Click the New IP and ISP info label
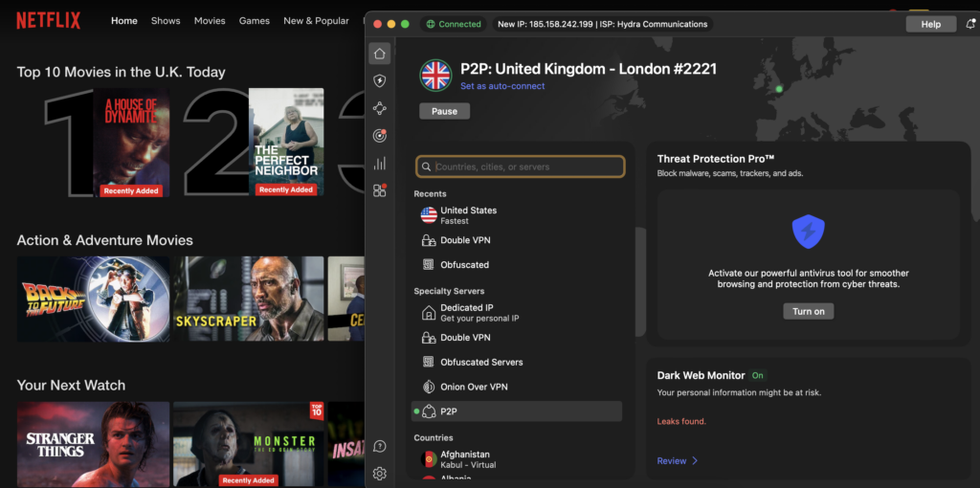Image resolution: width=980 pixels, height=488 pixels. click(603, 24)
